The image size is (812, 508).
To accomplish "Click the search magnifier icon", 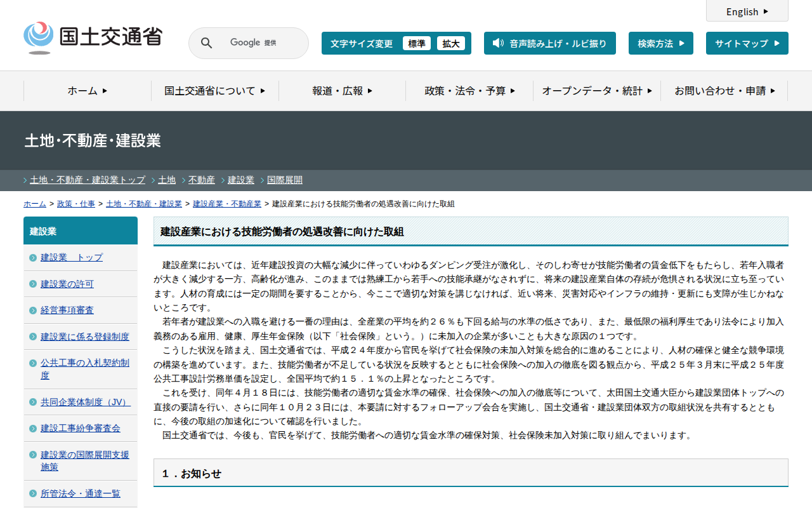I will (206, 43).
